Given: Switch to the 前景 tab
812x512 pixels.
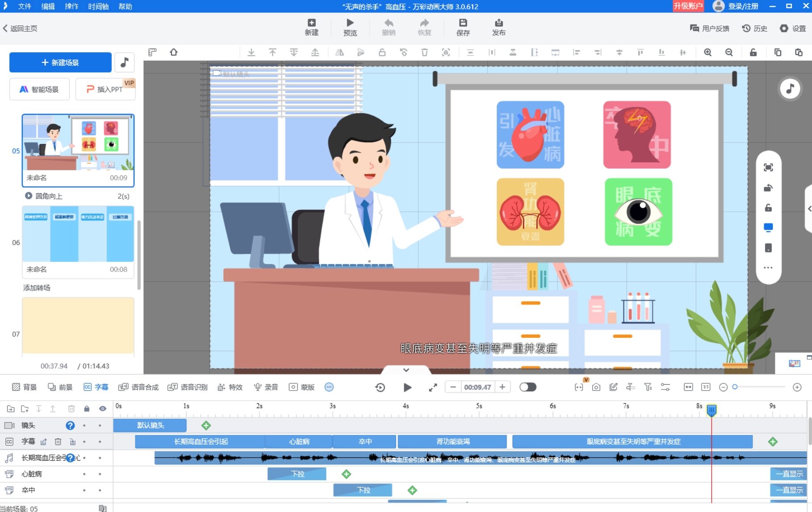Looking at the screenshot, I should pos(60,387).
